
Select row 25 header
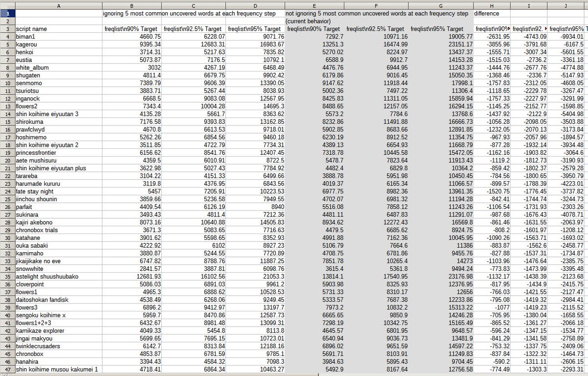pyautogui.click(x=7, y=199)
